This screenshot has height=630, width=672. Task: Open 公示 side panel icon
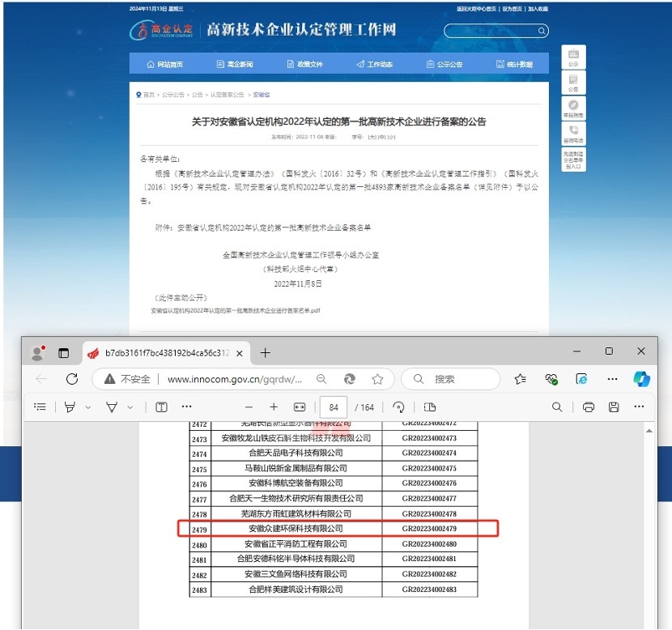click(x=573, y=57)
